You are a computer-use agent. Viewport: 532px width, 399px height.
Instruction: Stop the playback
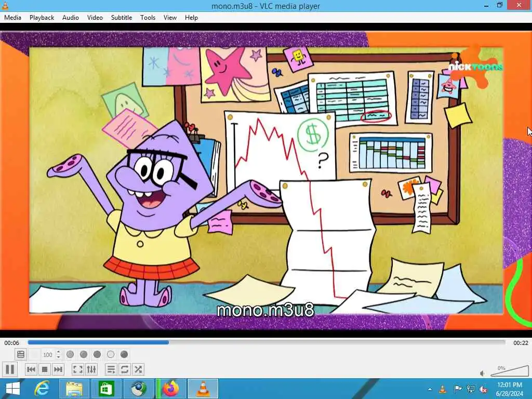click(x=45, y=369)
